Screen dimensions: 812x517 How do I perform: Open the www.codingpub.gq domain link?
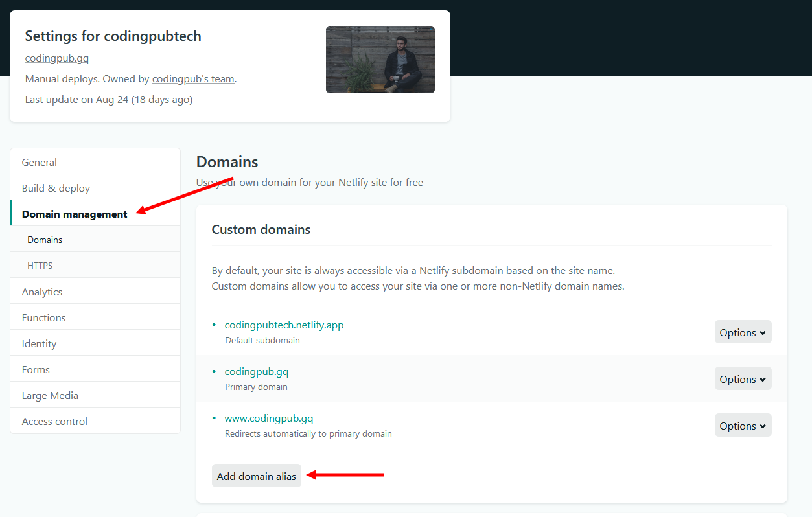pyautogui.click(x=269, y=419)
